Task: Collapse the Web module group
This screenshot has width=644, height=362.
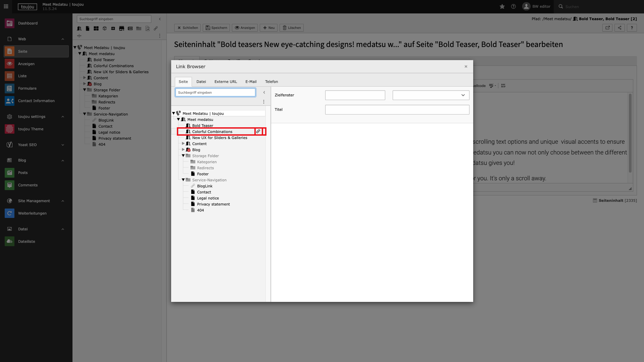Action: (x=63, y=39)
